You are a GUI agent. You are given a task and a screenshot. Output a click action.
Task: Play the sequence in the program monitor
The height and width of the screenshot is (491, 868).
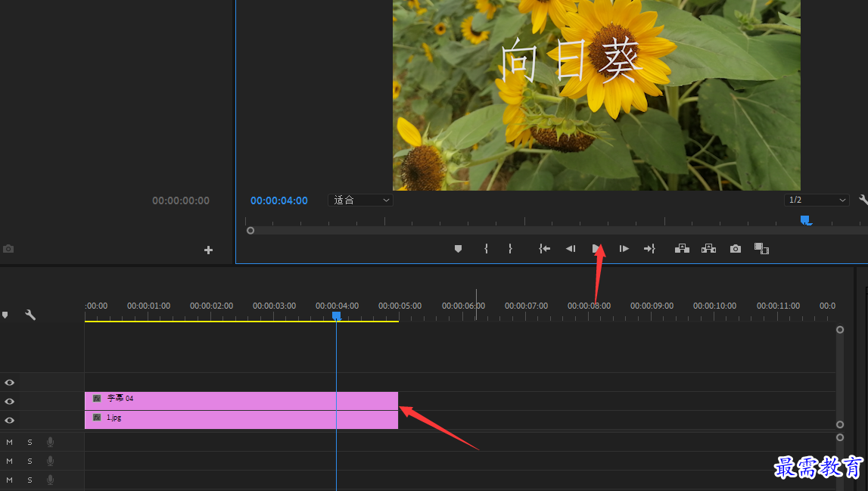click(596, 249)
